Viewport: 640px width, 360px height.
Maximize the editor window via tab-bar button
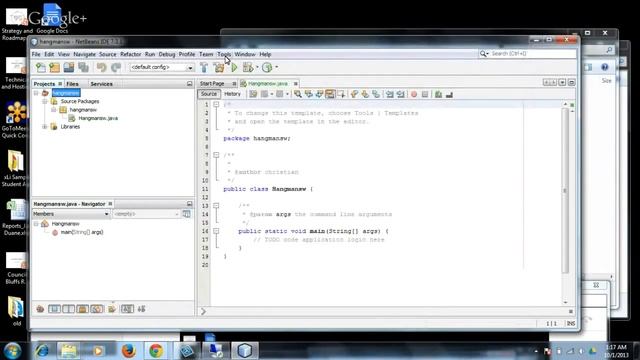tap(571, 82)
